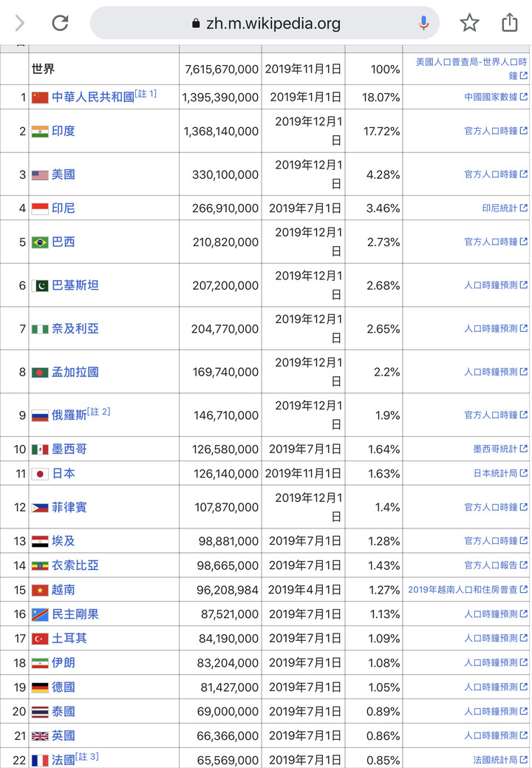This screenshot has height=768, width=532.
Task: Click the Brazil flag icon
Action: pyautogui.click(x=40, y=242)
